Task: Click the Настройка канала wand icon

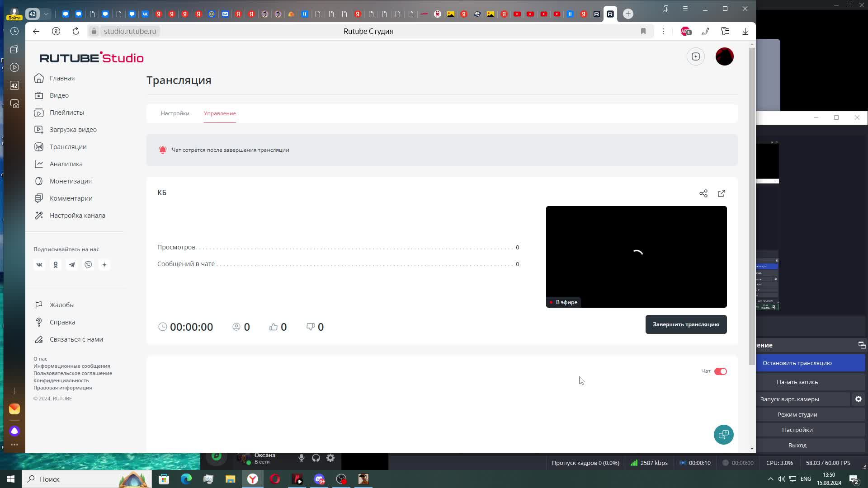Action: (x=39, y=216)
